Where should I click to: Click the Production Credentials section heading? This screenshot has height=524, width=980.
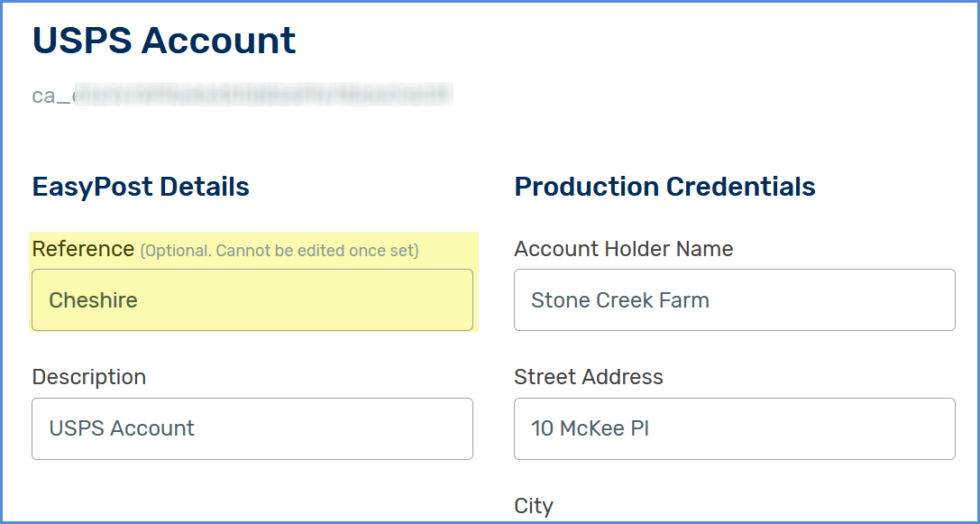click(664, 187)
